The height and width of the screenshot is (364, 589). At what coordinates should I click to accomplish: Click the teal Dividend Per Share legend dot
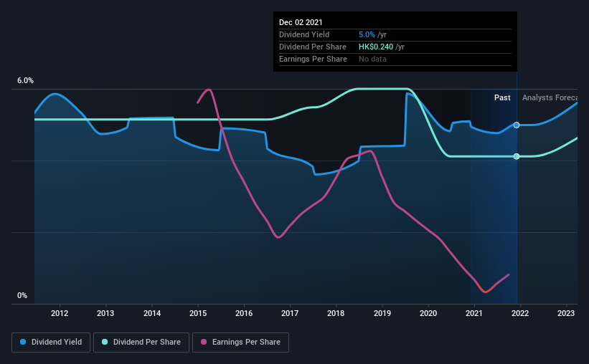(105, 342)
